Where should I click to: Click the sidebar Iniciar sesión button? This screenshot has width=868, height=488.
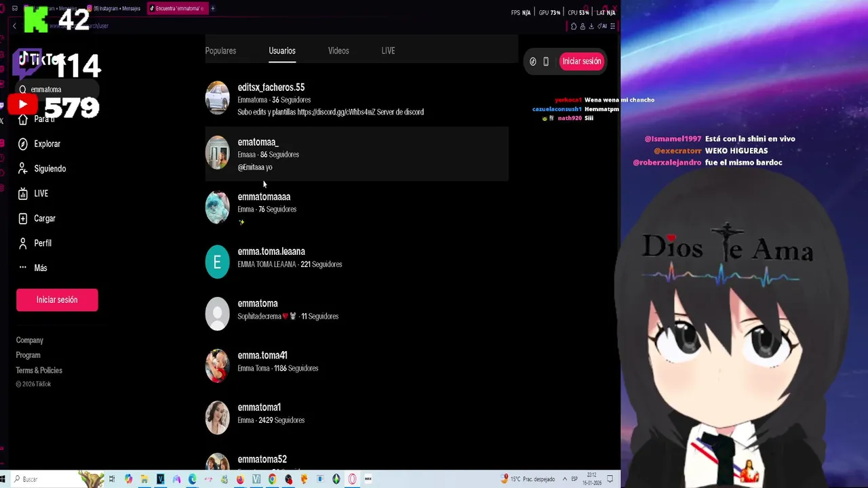click(57, 300)
